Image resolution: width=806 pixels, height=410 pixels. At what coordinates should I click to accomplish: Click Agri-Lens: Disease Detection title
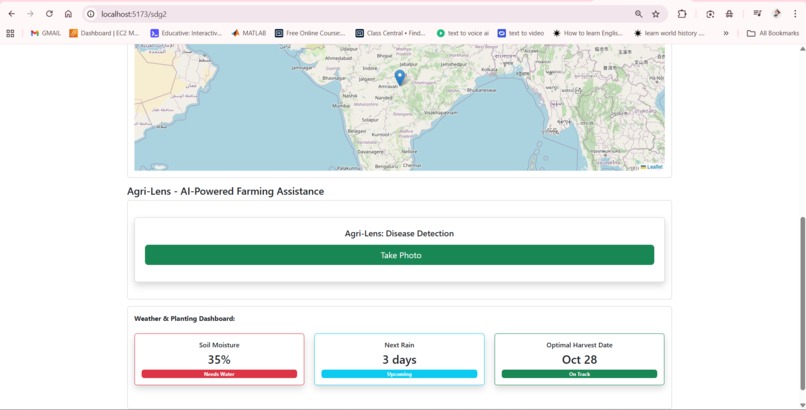click(399, 233)
